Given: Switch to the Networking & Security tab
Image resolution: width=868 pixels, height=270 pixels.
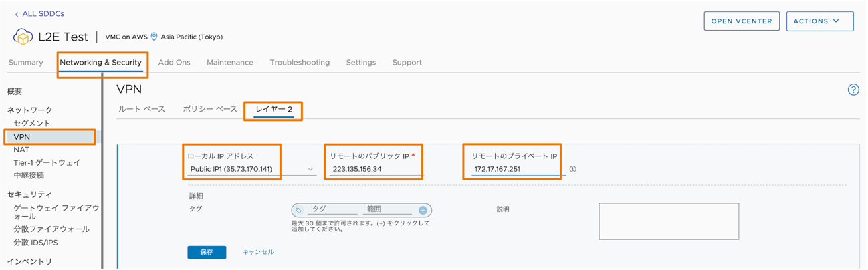Looking at the screenshot, I should click(x=101, y=63).
